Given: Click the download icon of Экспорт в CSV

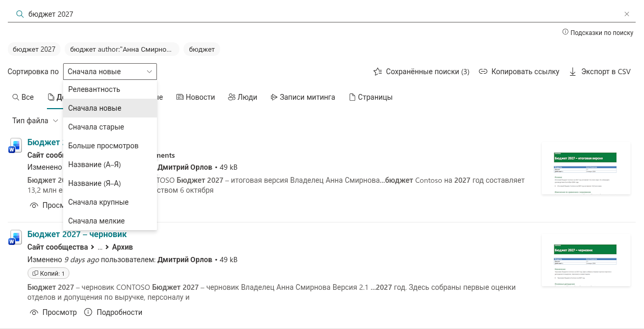Looking at the screenshot, I should [573, 72].
